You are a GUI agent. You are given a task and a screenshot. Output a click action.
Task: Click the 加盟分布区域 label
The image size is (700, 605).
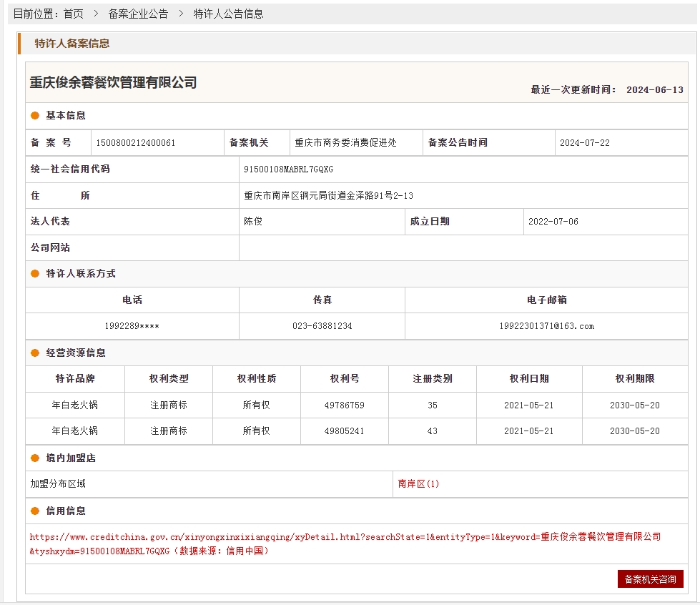point(58,483)
